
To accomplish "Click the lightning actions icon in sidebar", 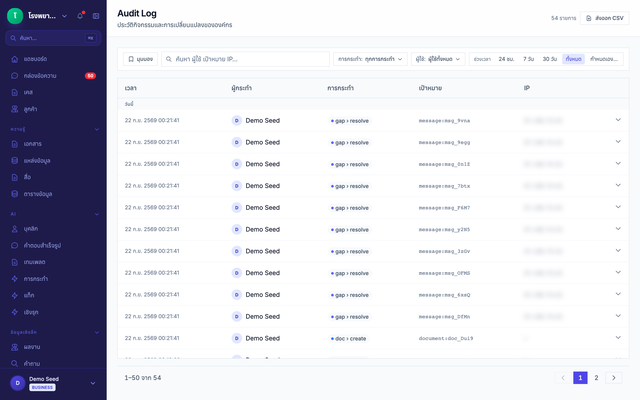I will (x=15, y=279).
